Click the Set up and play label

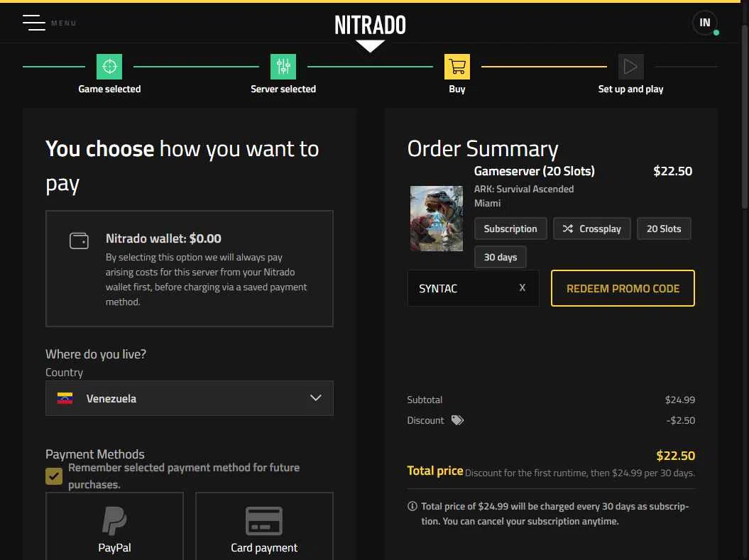[x=630, y=89]
